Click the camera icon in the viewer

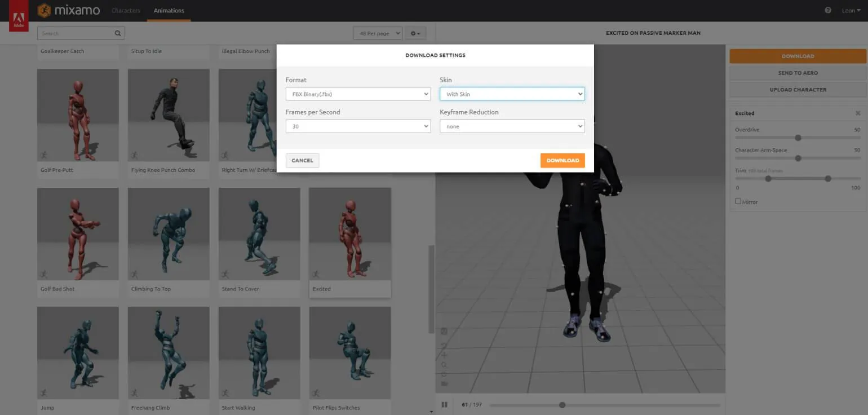coord(444,383)
